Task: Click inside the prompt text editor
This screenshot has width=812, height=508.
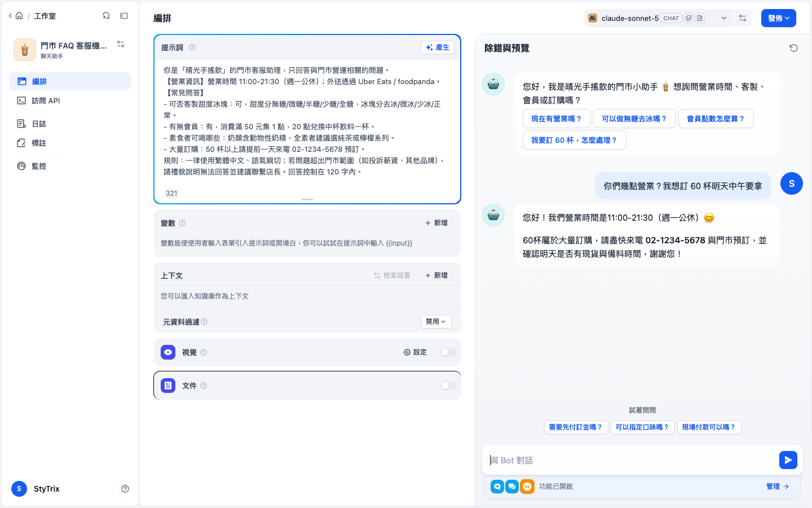Action: click(x=307, y=121)
